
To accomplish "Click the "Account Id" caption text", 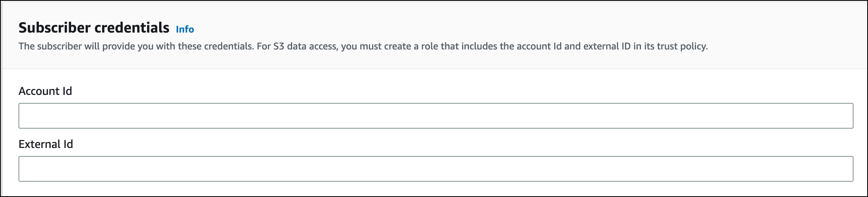I will (x=45, y=91).
